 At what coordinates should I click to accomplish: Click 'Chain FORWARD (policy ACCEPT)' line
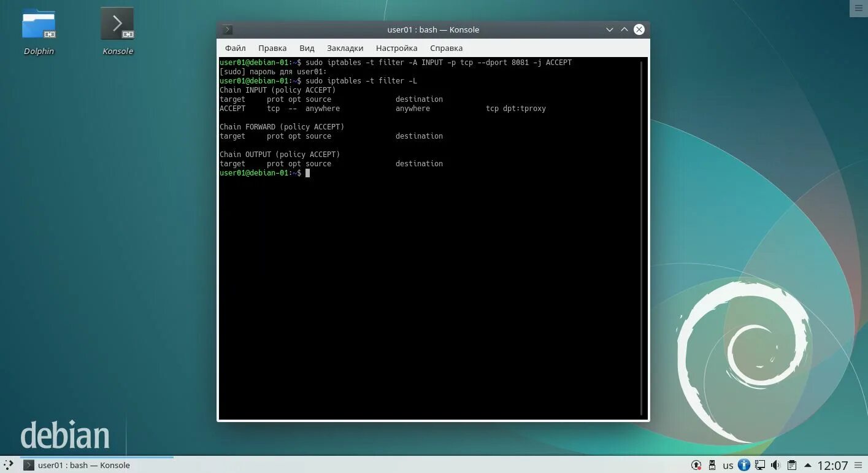click(x=282, y=127)
